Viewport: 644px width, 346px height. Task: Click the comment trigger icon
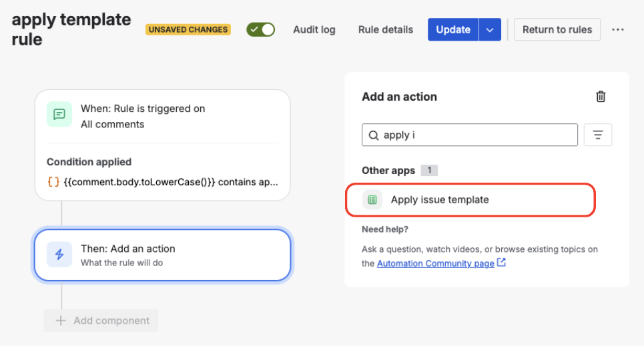coord(59,115)
